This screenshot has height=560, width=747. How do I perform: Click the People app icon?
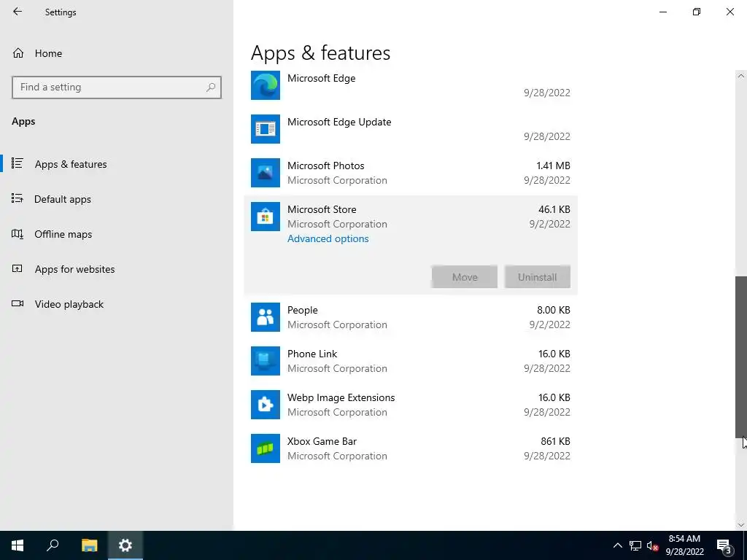[266, 317]
